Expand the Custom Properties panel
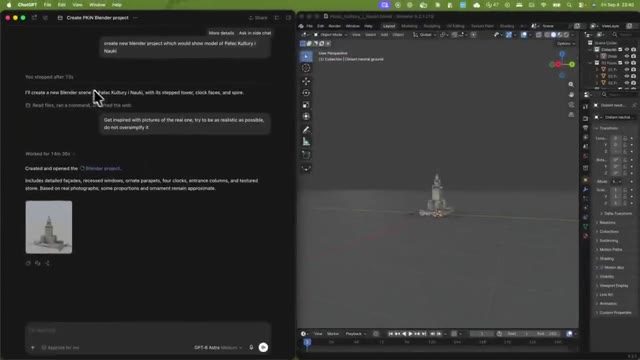 [x=615, y=313]
